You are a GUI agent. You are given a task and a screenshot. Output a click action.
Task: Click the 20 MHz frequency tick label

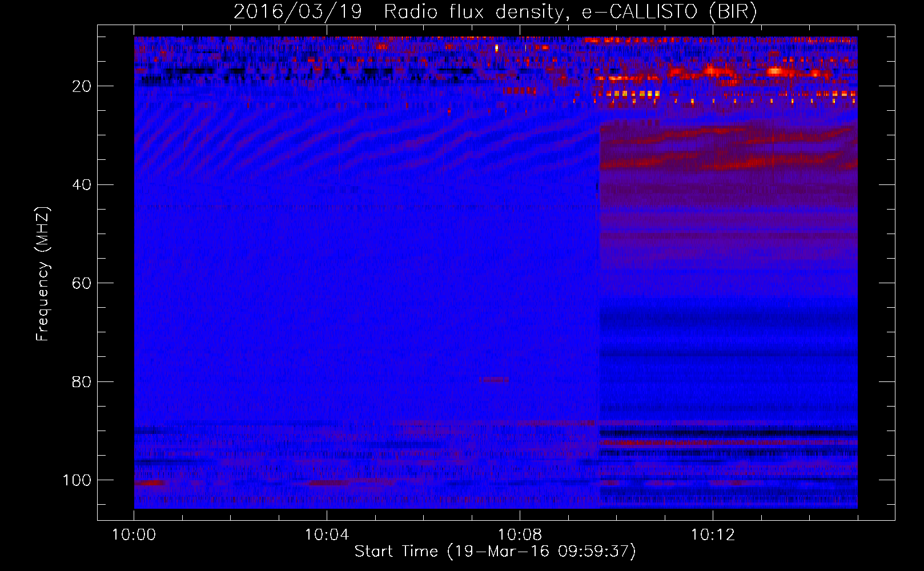pos(82,86)
